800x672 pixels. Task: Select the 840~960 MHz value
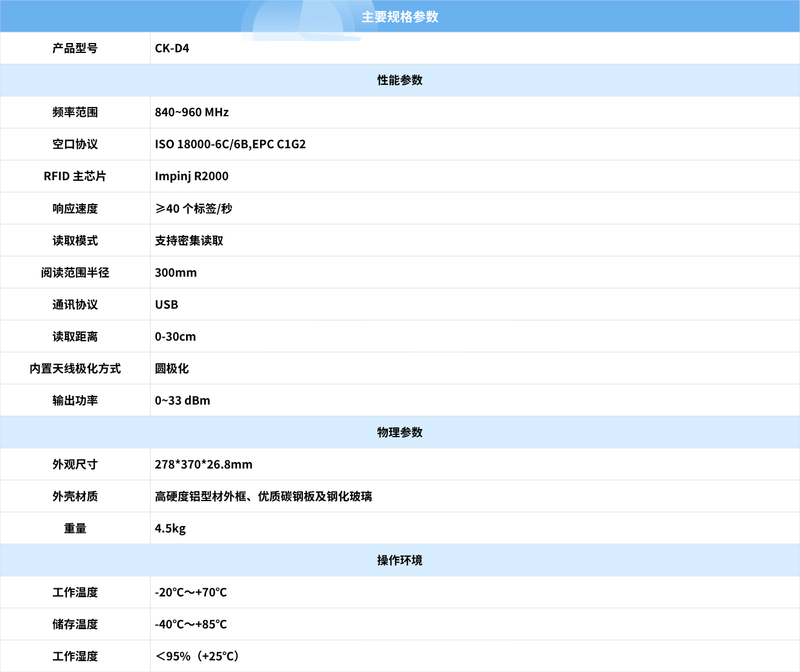[x=192, y=112]
